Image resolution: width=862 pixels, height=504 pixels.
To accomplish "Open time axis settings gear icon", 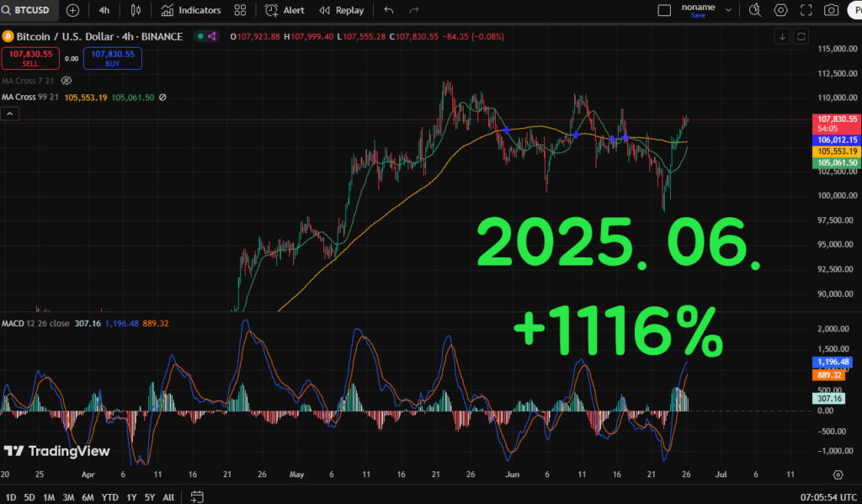I will pyautogui.click(x=838, y=475).
